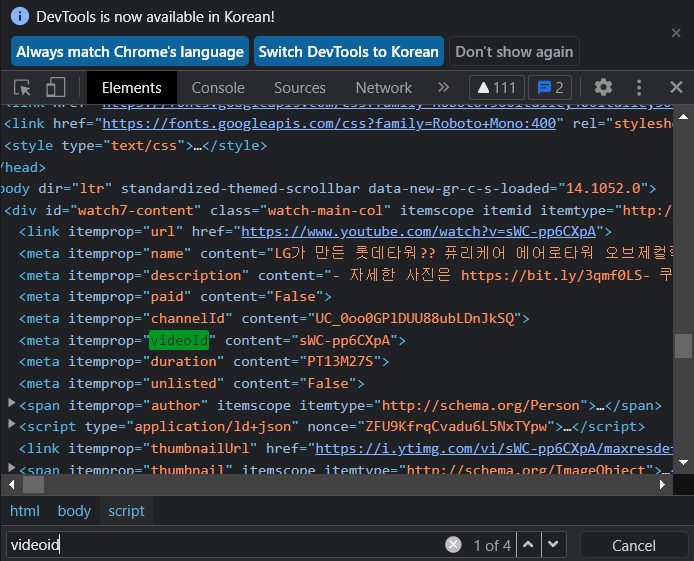
Task: Close the DevTools panel
Action: tap(676, 87)
